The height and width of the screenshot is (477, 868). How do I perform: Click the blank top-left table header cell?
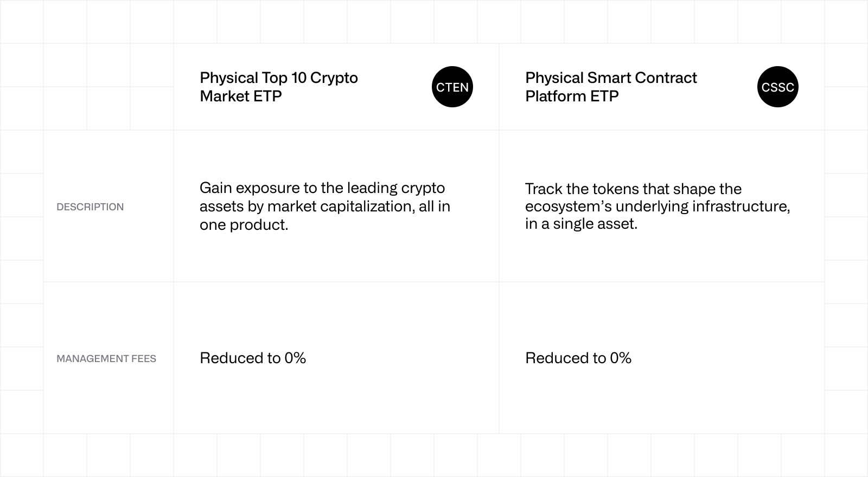coord(108,87)
